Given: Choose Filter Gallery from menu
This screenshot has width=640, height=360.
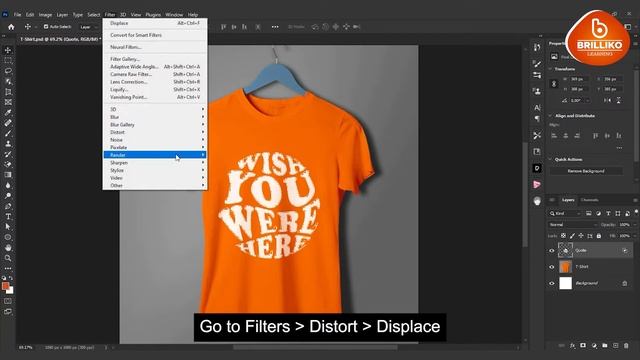Looking at the screenshot, I should pos(155,59).
